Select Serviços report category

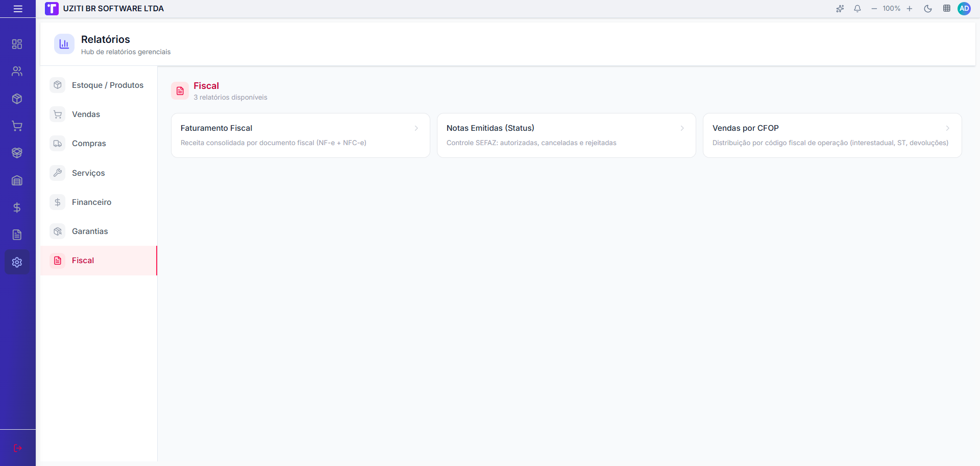click(99, 173)
